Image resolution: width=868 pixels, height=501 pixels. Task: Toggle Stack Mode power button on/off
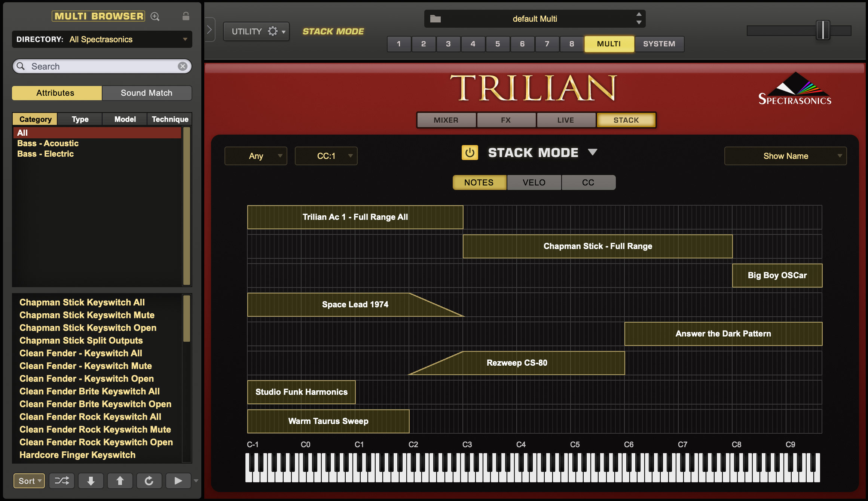469,152
